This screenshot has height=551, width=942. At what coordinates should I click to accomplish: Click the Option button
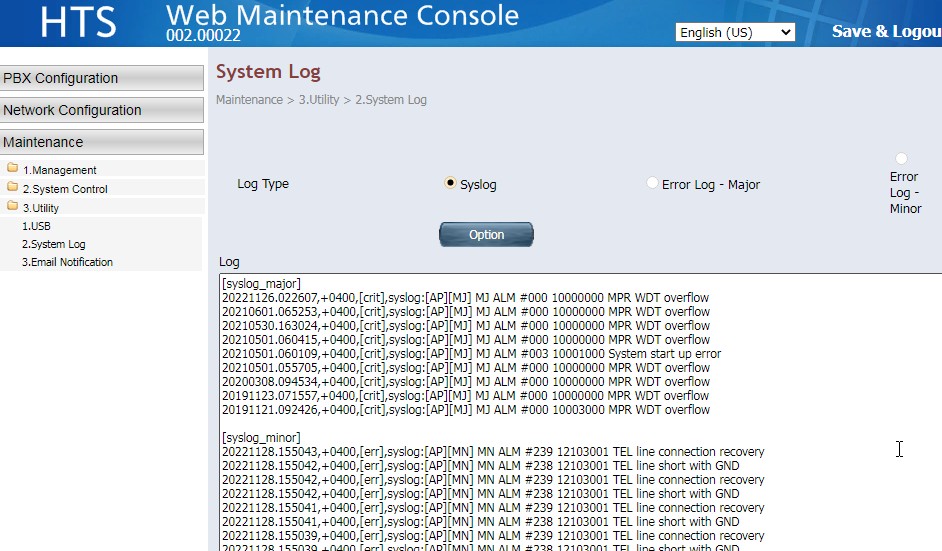click(x=486, y=234)
